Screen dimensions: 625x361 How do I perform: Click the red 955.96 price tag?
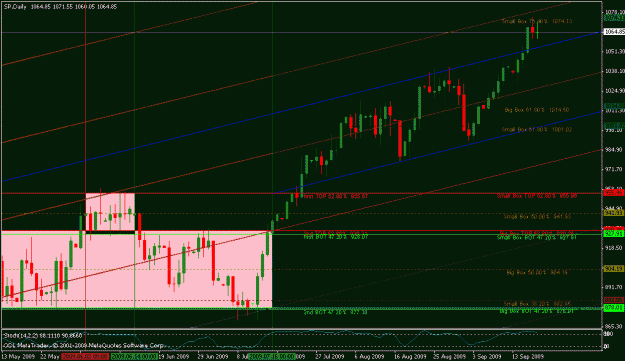(x=614, y=193)
